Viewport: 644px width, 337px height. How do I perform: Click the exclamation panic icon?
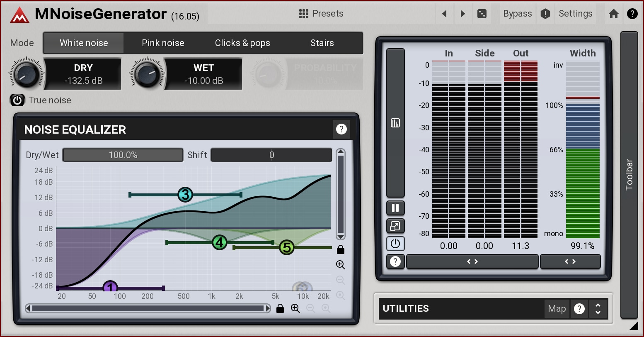click(x=545, y=14)
